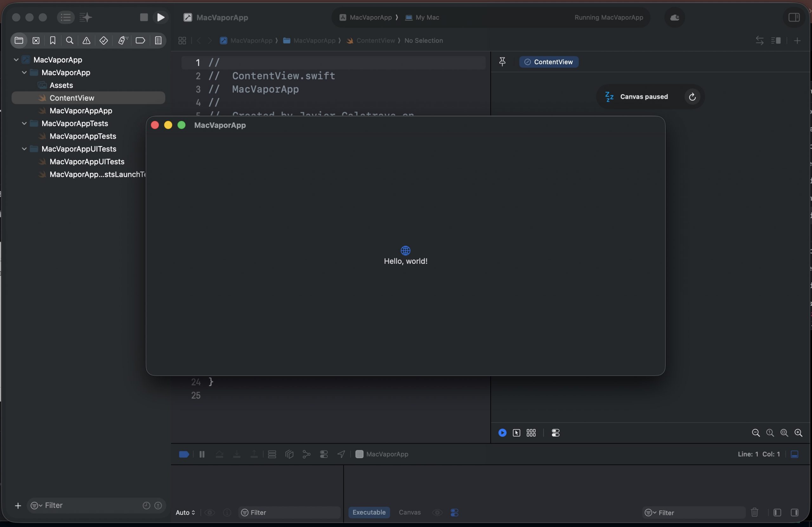
Task: Open Debug View Hierarchy
Action: (x=289, y=454)
